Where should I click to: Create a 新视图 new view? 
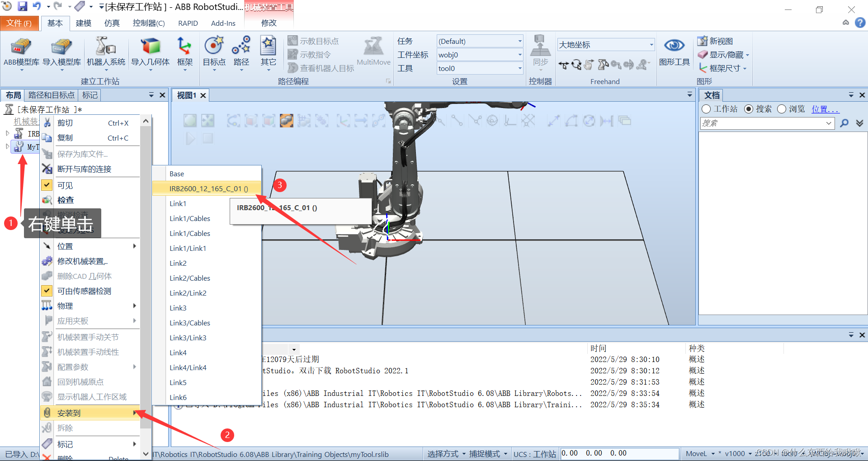point(715,41)
